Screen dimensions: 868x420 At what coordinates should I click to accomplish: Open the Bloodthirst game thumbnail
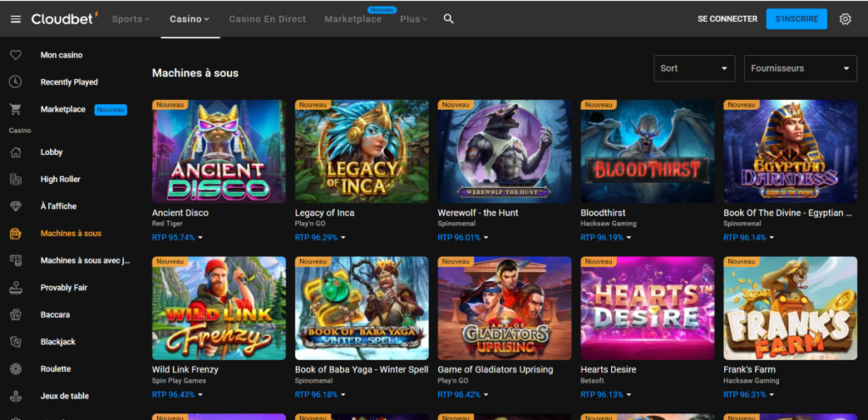[648, 152]
